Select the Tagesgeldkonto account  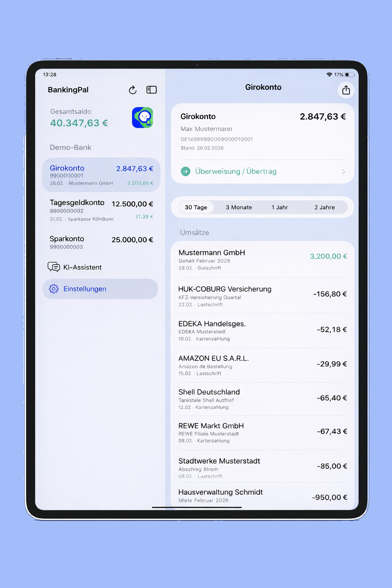(101, 210)
